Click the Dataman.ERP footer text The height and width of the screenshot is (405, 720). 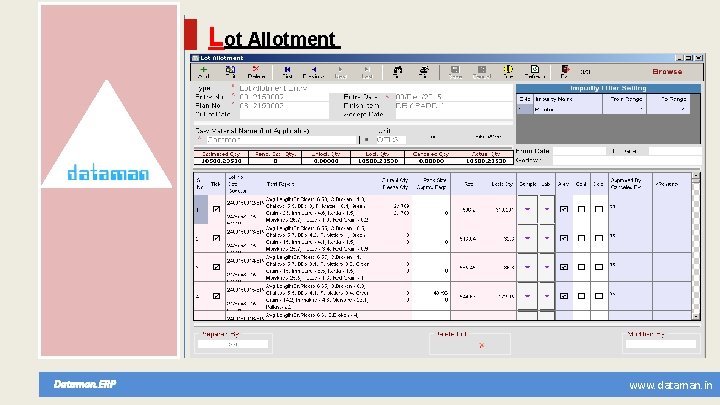85,384
